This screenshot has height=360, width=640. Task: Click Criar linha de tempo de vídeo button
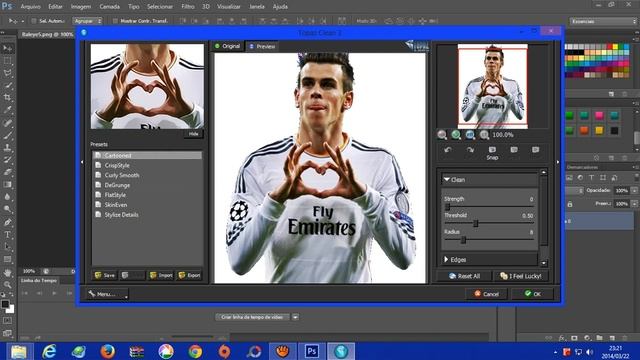[252, 317]
